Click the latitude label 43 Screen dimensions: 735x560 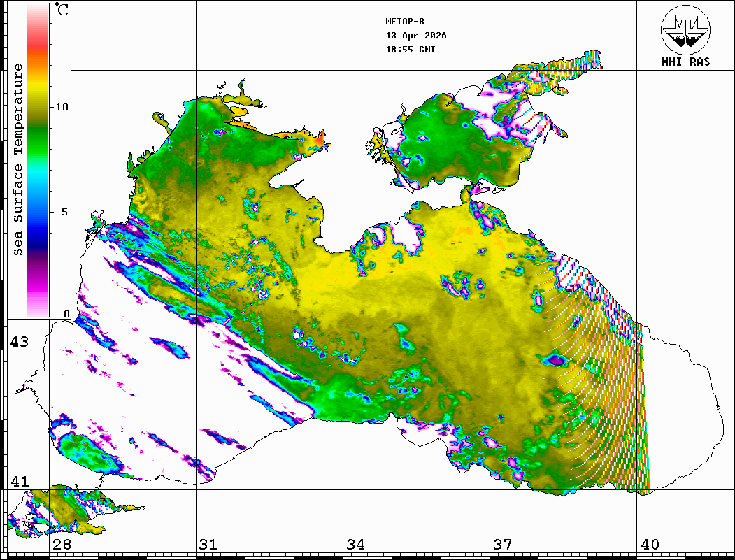click(x=18, y=342)
